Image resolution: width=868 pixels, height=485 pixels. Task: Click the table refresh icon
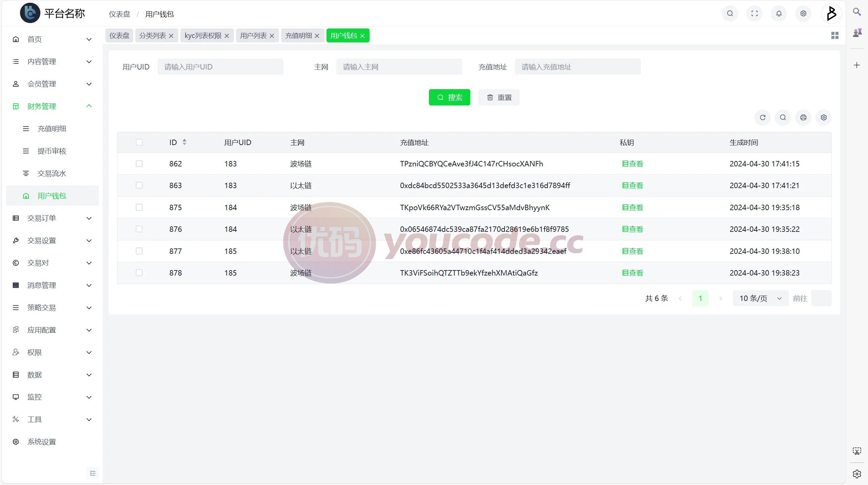[x=763, y=118]
